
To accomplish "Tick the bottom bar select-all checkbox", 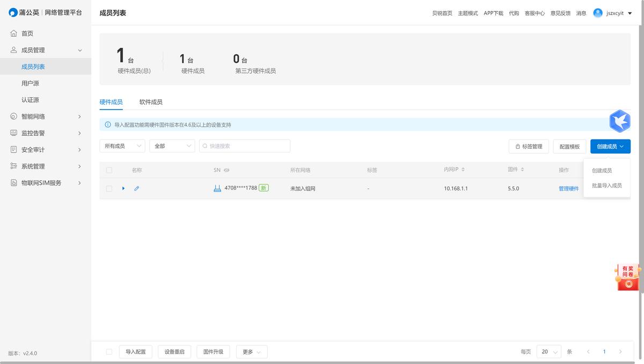I will (109, 352).
